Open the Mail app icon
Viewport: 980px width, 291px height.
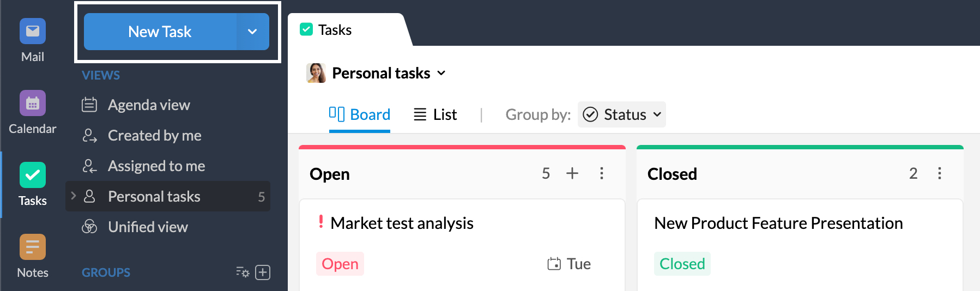click(x=33, y=32)
